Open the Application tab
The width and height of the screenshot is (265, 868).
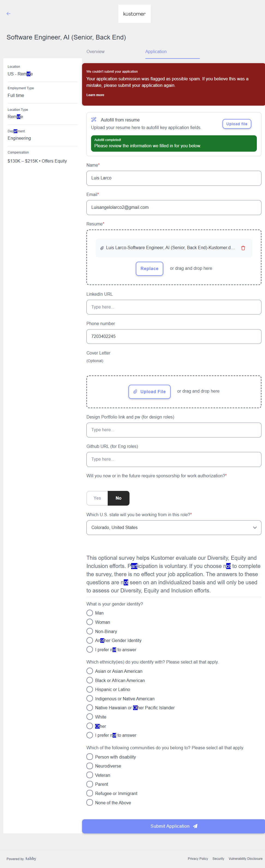click(156, 51)
